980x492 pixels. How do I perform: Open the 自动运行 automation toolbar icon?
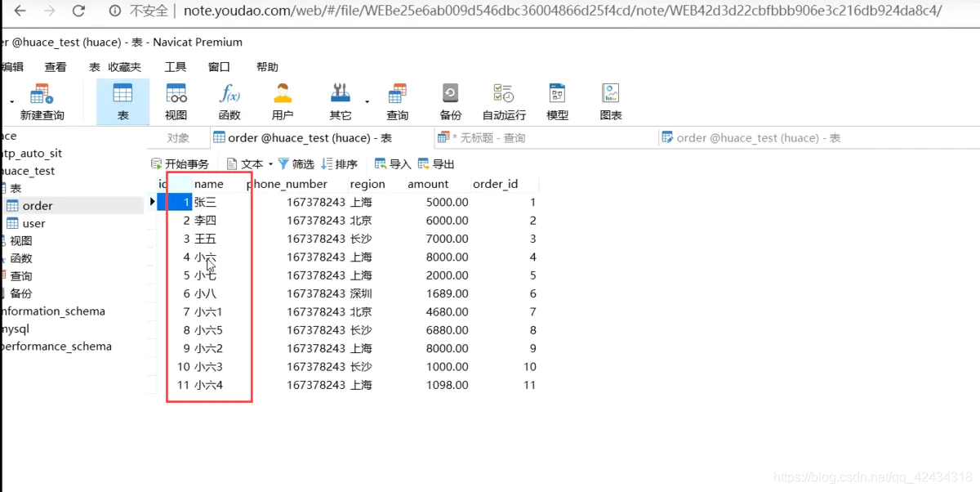(x=504, y=101)
